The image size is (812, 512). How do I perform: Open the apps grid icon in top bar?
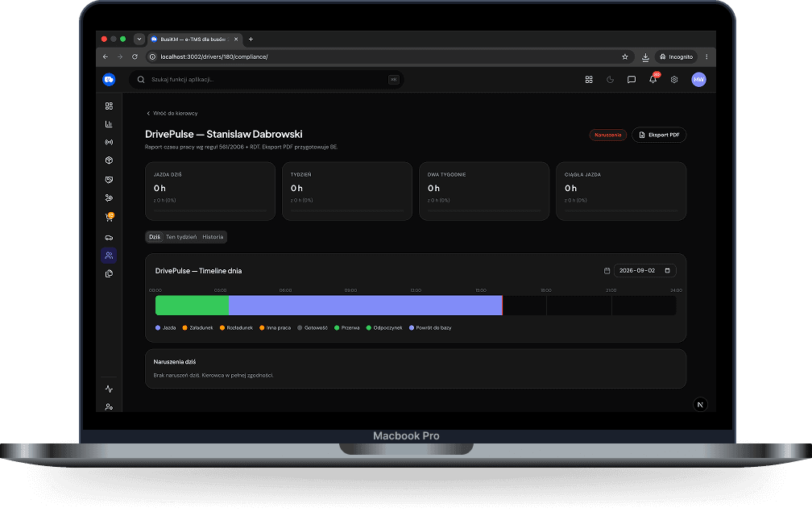tap(589, 79)
